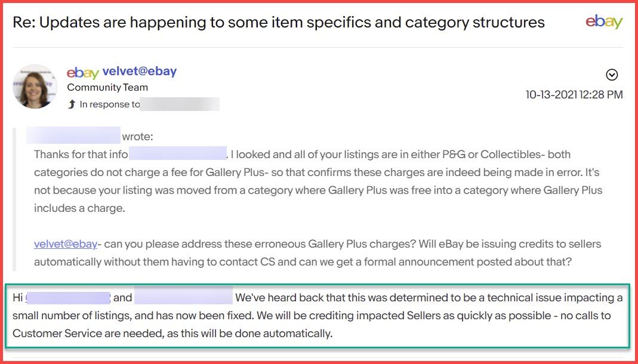Open the first blurred mention after 'Hi'
The image size is (638, 364).
69,298
